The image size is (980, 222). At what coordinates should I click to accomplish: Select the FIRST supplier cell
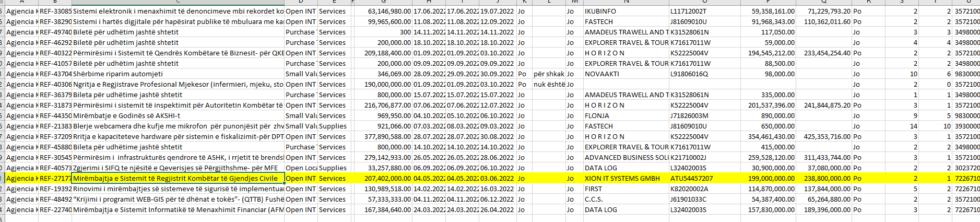594,189
